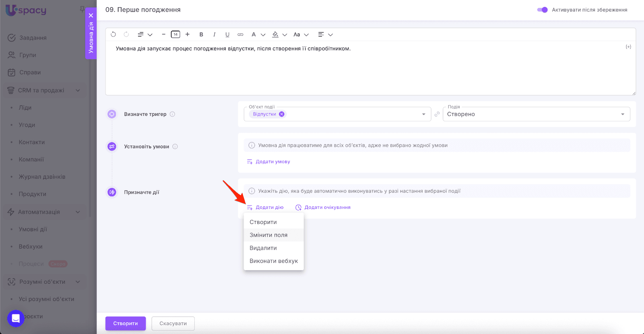Image resolution: width=644 pixels, height=334 pixels.
Task: Insert a hyperlink using link icon
Action: (240, 35)
